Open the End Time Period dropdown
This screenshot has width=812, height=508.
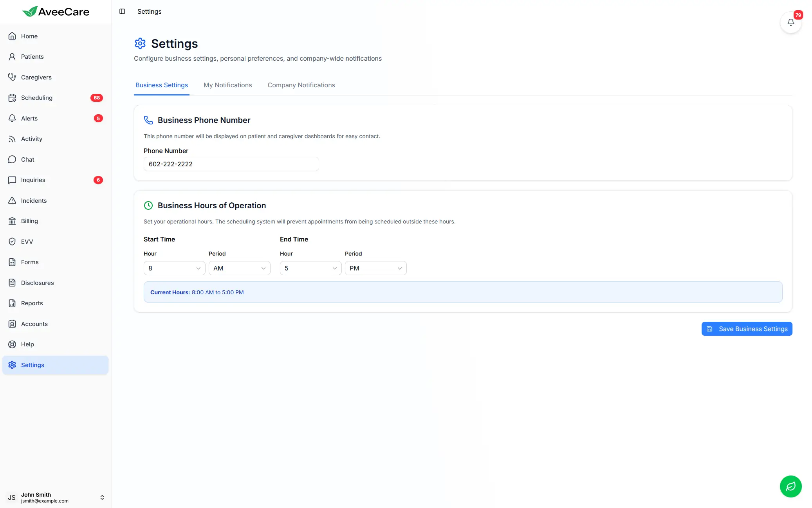375,268
